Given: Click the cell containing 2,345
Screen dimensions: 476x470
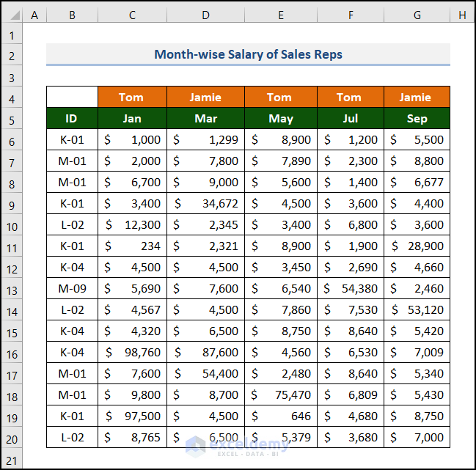Looking at the screenshot, I should coord(205,224).
